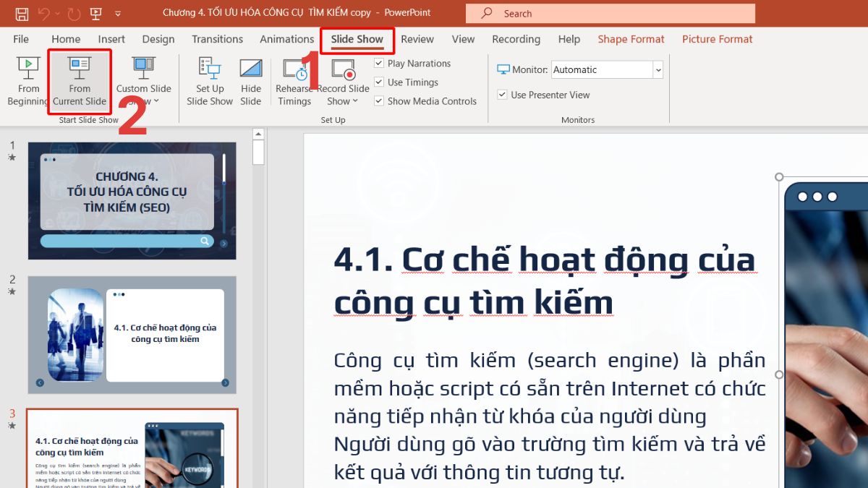The height and width of the screenshot is (488, 868).
Task: Disable Use Presenter View checkbox
Action: pyautogui.click(x=503, y=95)
